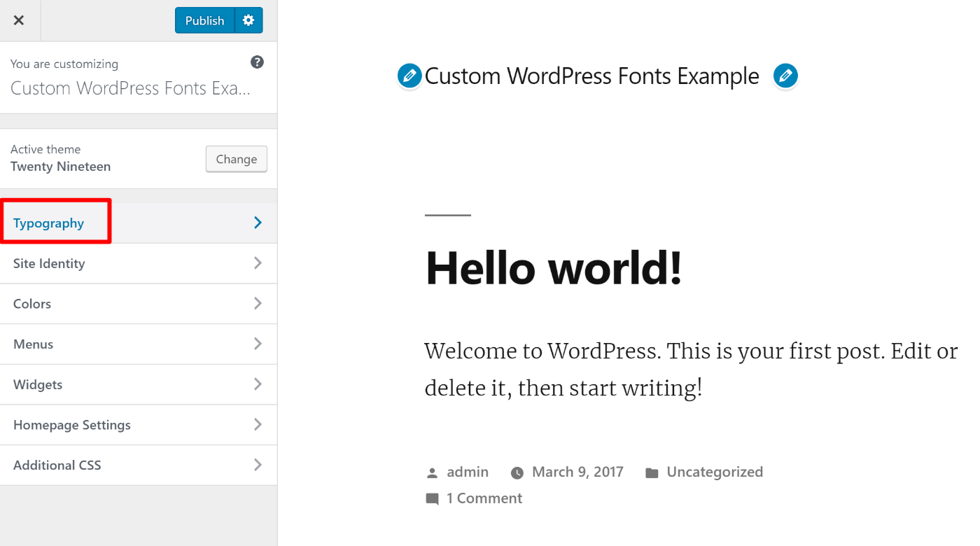Click the Publish button
The width and height of the screenshot is (980, 546).
[x=204, y=20]
